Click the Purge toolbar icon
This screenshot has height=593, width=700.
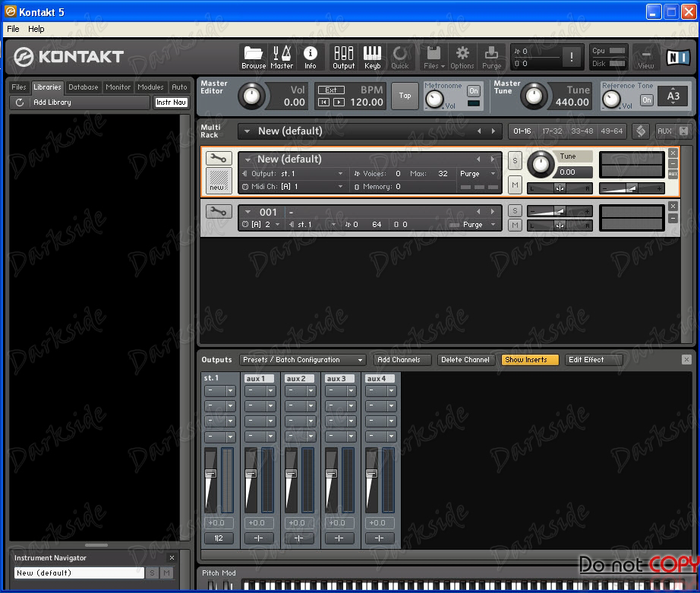pos(491,57)
